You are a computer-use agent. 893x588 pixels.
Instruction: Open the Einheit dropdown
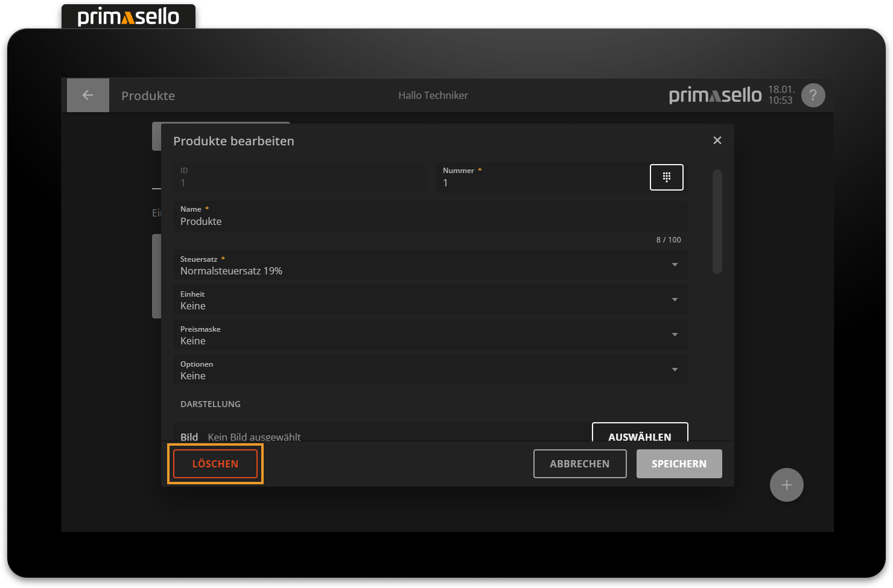click(430, 300)
